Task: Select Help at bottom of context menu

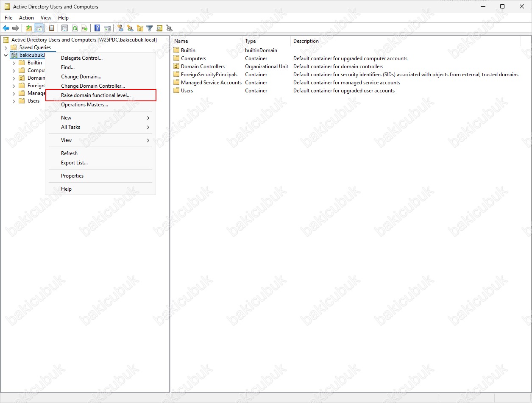Action: (100, 189)
